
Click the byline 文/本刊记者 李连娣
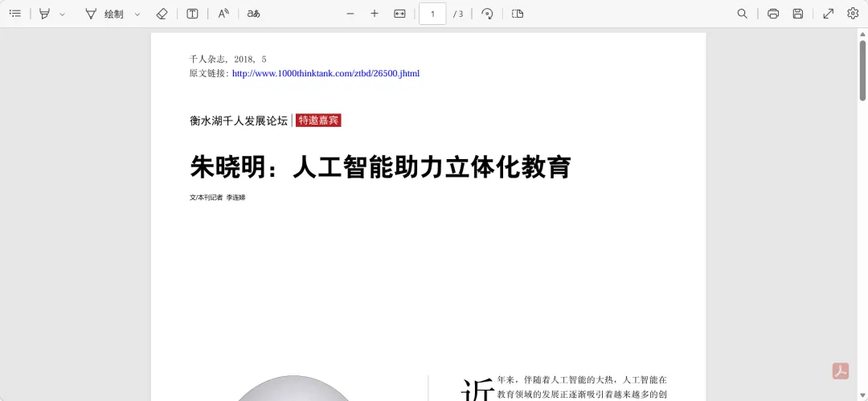[x=217, y=198]
